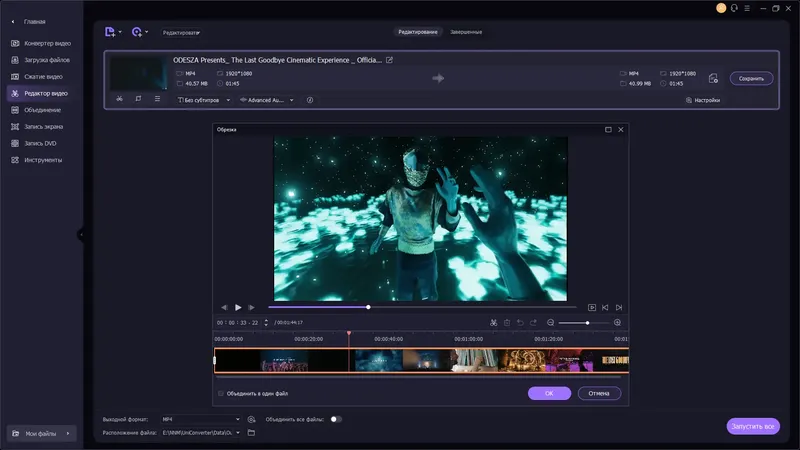Toggle the 'Объединить все файлы' switch
The image size is (800, 450).
coord(336,419)
